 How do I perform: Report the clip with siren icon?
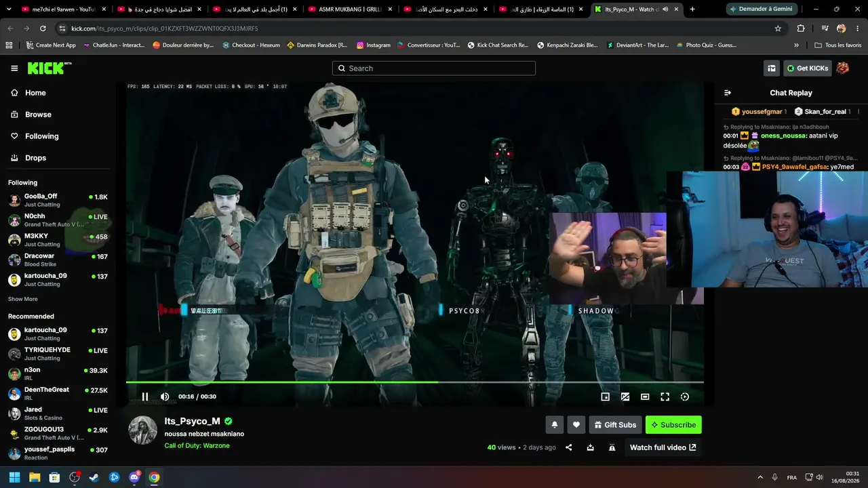612,447
